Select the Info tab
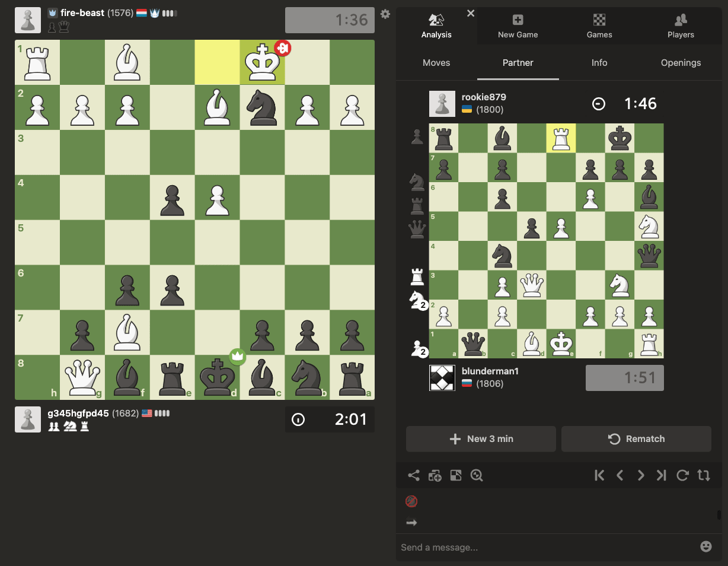Image resolution: width=728 pixels, height=566 pixels. point(599,63)
